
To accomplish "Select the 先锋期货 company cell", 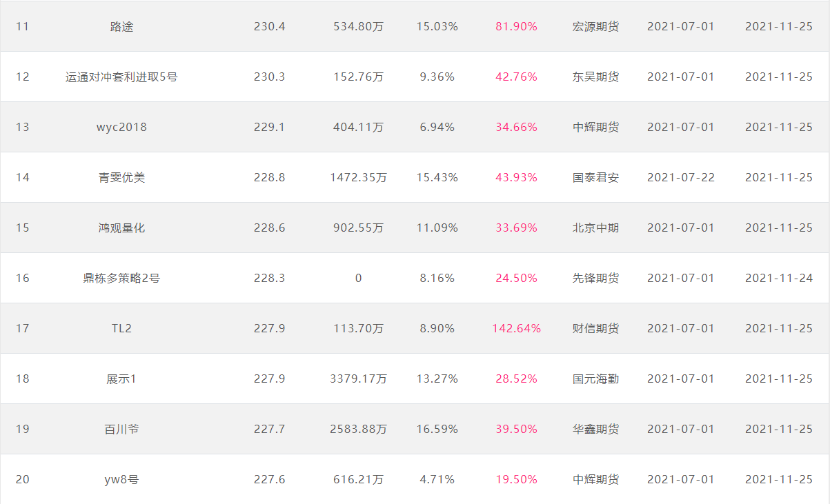I will [x=595, y=279].
